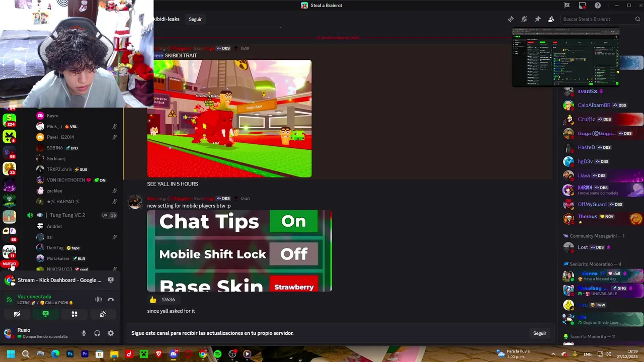
Task: Open the Threads icon in channel header
Action: pyautogui.click(x=511, y=19)
